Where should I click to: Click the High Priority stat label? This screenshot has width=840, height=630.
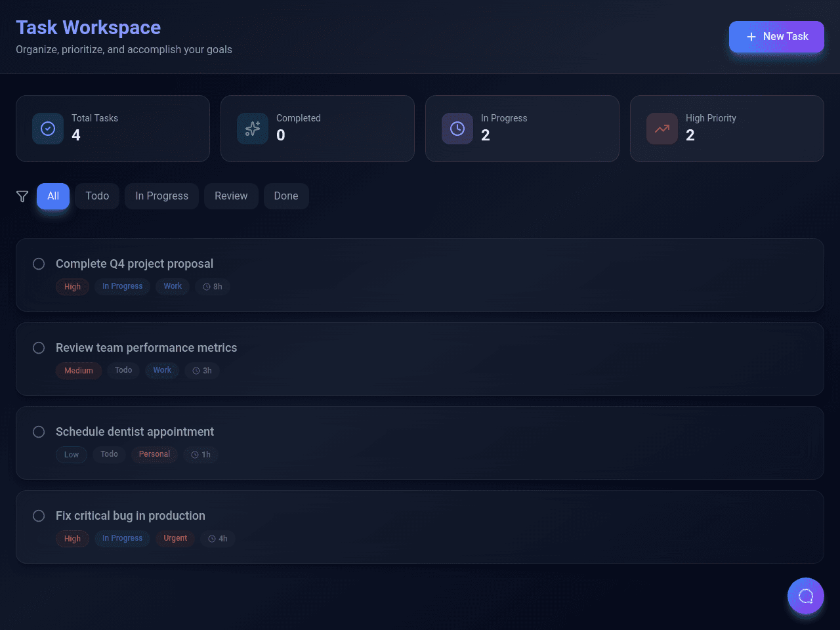coord(711,118)
